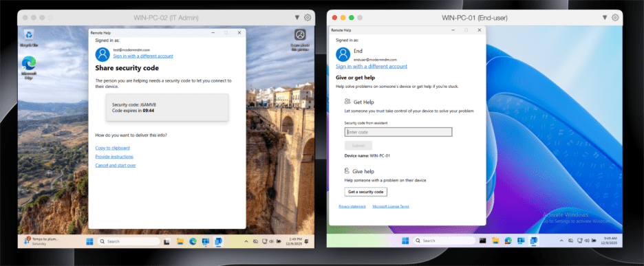Launch Edge from WIN-PC-02 taskbar
The width and height of the screenshot is (644, 266).
pyautogui.click(x=193, y=241)
